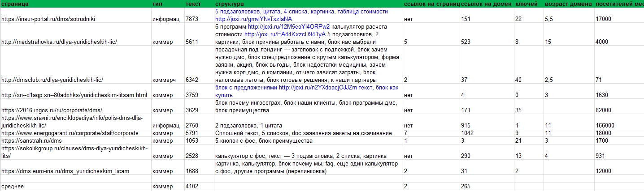Click the 'блок почему ингосстрах' structure cell
The height and width of the screenshot is (191, 644).
pos(309,106)
